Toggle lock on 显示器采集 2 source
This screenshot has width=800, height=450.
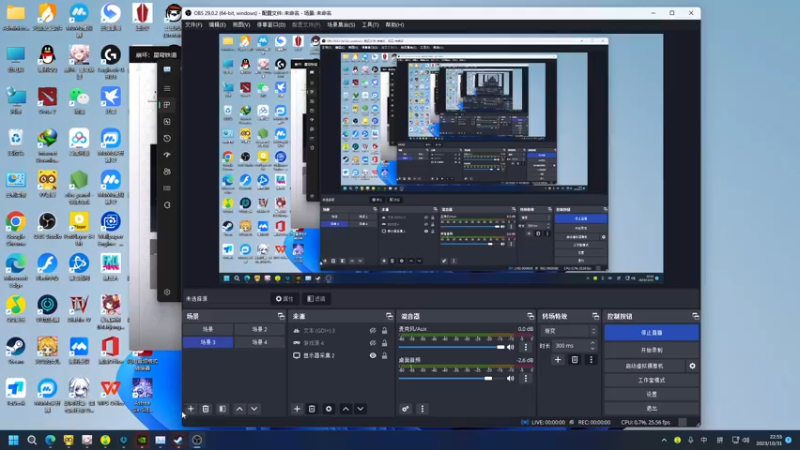pyautogui.click(x=384, y=355)
